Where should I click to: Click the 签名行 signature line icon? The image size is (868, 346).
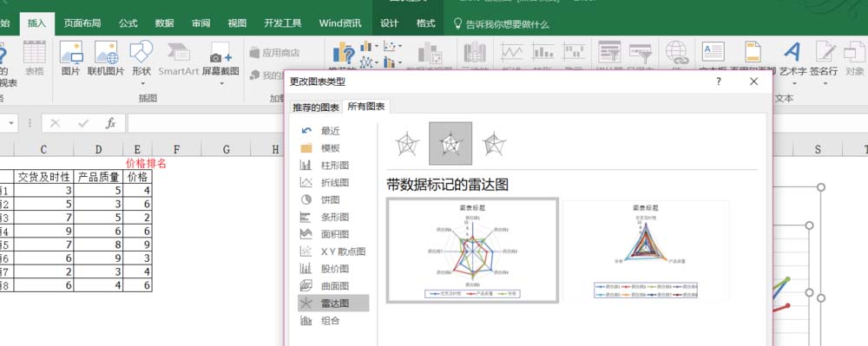point(825,52)
